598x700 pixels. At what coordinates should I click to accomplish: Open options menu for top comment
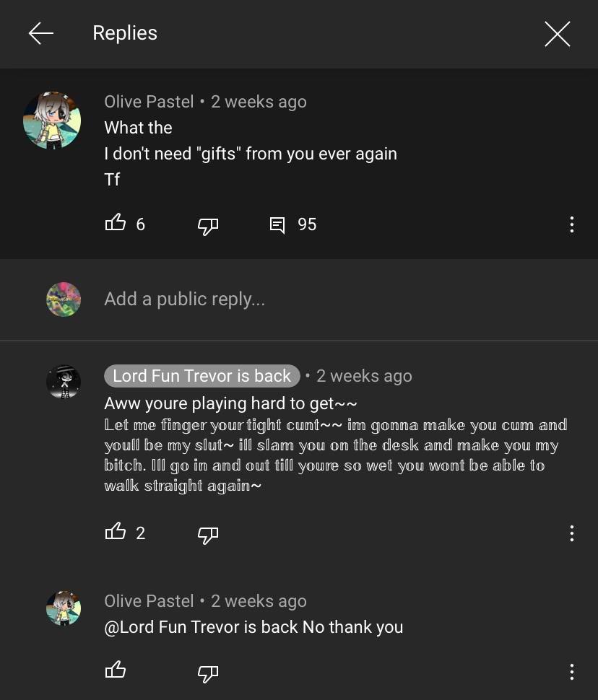pos(571,224)
